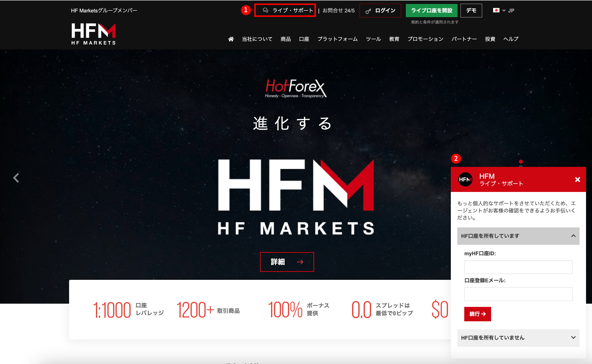Click the ログイン login button

click(380, 10)
